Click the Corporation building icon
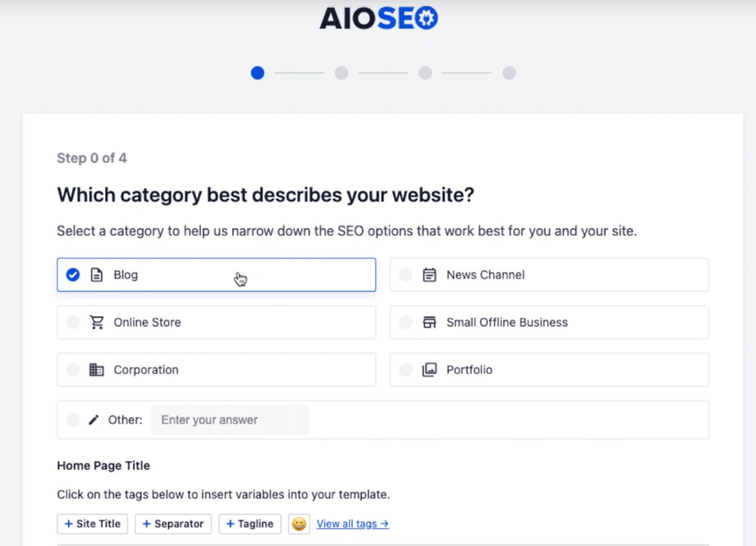 click(96, 369)
